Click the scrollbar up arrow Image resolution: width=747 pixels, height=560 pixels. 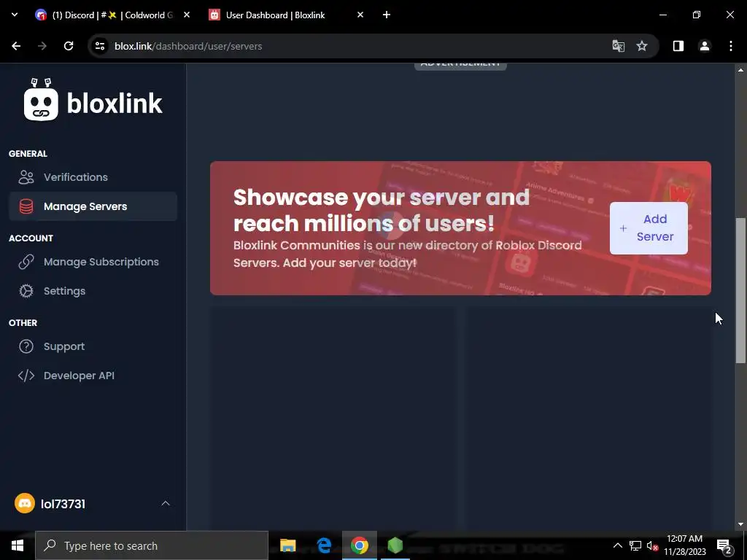[x=740, y=70]
